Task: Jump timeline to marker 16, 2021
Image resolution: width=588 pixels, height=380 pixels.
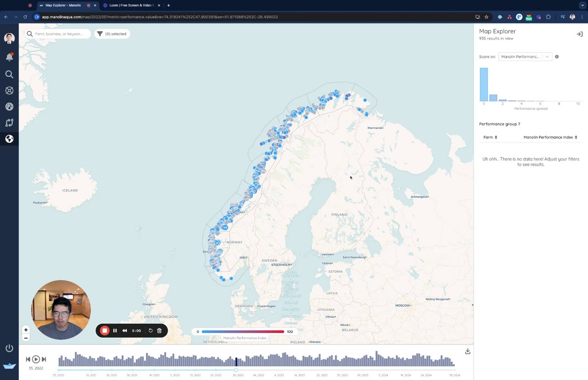Action: pos(91,370)
